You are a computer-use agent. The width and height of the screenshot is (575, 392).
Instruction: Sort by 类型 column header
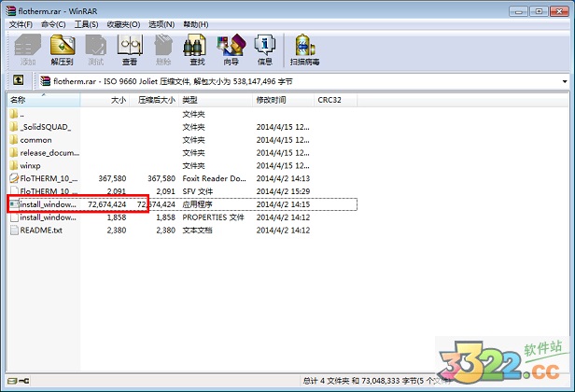216,100
